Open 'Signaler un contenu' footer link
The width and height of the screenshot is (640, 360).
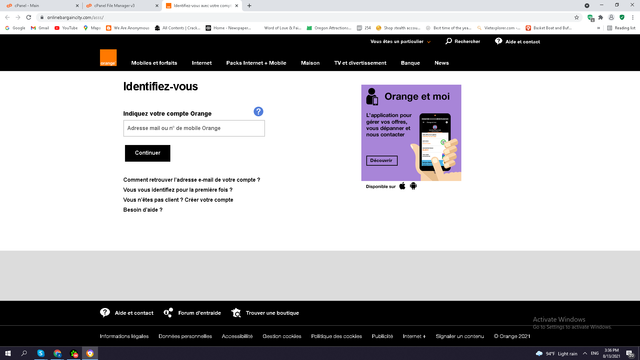point(460,336)
